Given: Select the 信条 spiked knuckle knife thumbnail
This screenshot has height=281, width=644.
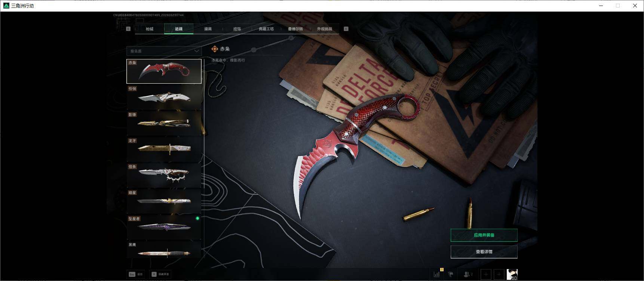Looking at the screenshot, I should [164, 175].
